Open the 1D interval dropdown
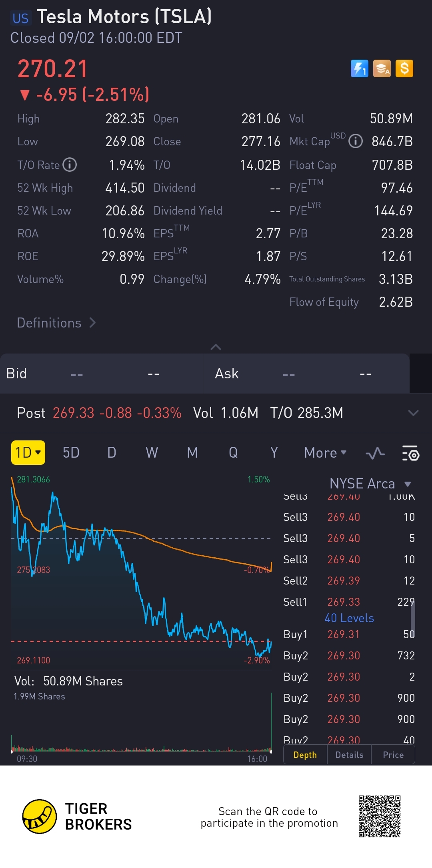 [x=28, y=453]
